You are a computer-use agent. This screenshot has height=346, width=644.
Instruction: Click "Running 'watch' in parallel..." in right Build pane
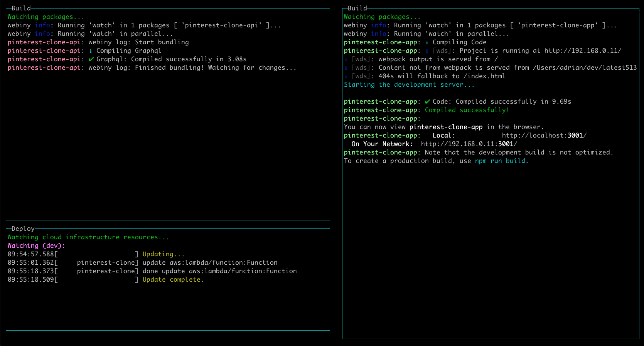click(x=452, y=34)
